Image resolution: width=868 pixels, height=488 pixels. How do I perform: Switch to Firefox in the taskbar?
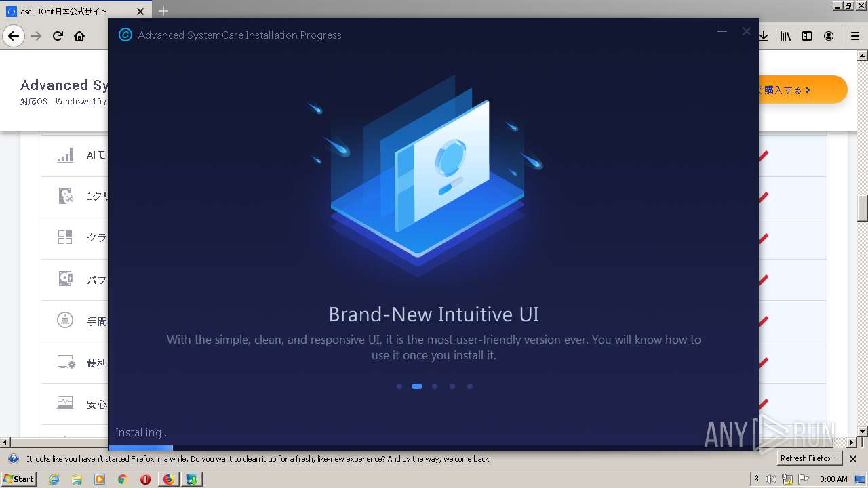[x=168, y=479]
